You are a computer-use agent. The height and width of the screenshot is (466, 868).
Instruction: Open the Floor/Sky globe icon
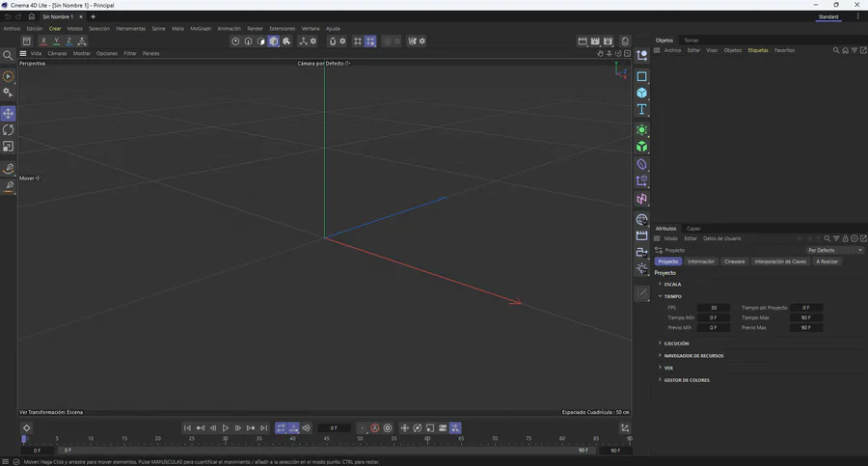click(641, 219)
